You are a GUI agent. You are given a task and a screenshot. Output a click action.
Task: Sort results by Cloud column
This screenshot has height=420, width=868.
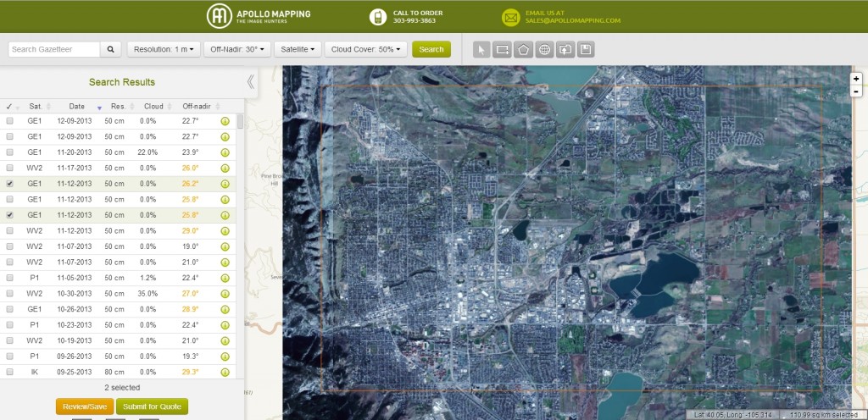point(154,106)
